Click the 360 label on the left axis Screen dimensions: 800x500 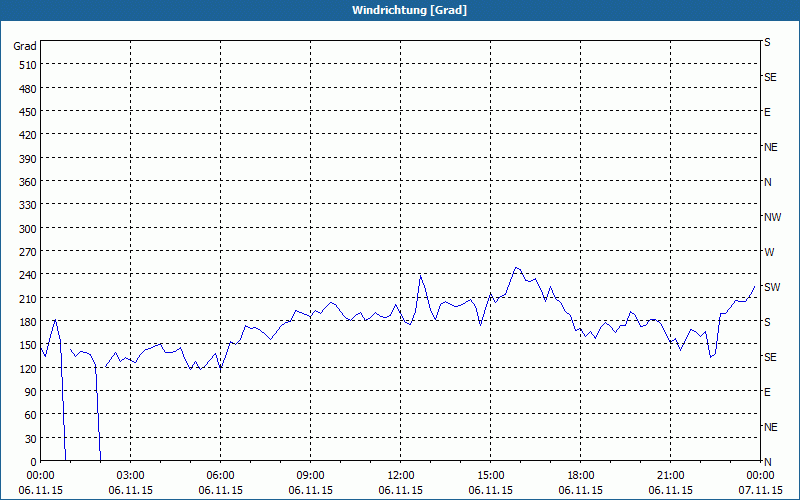tap(28, 182)
